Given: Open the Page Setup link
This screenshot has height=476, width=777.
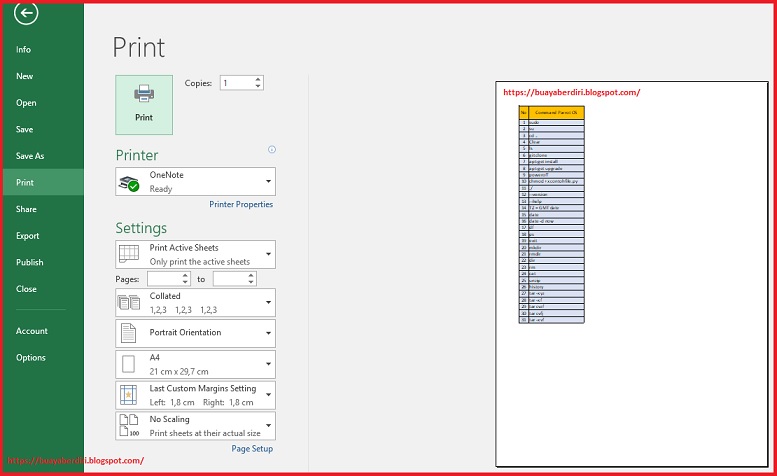Looking at the screenshot, I should coord(252,448).
